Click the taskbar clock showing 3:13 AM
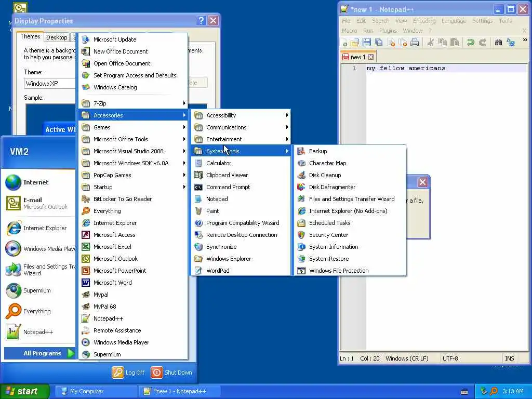This screenshot has width=532, height=399. 513,391
